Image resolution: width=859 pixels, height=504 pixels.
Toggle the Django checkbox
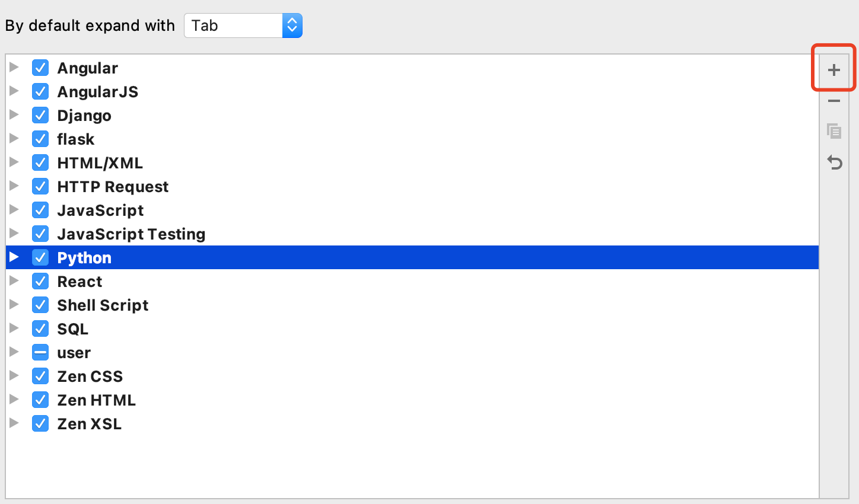(x=40, y=115)
